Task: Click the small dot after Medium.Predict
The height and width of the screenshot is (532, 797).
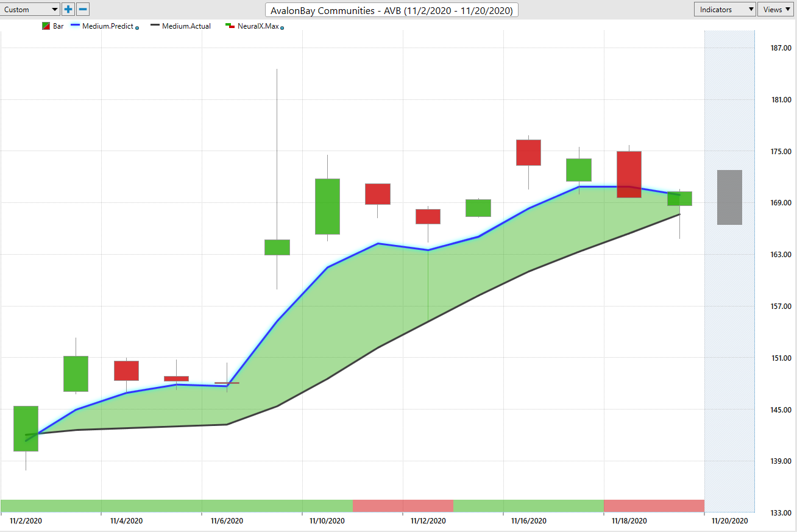Action: click(136, 27)
